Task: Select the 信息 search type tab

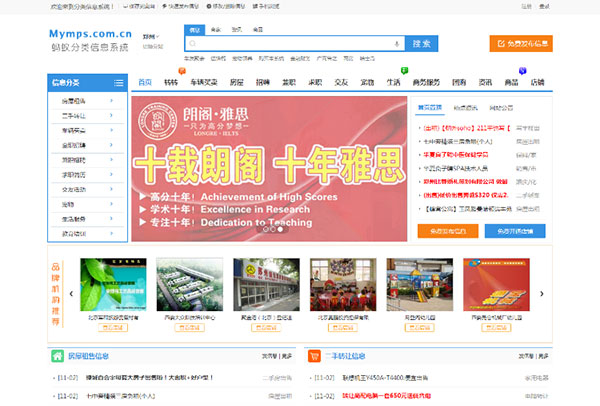Action: pos(194,30)
